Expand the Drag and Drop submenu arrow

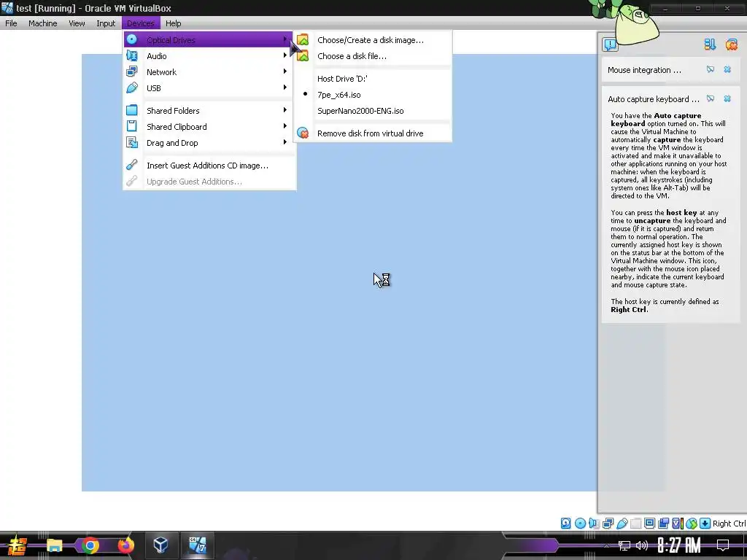(x=285, y=142)
